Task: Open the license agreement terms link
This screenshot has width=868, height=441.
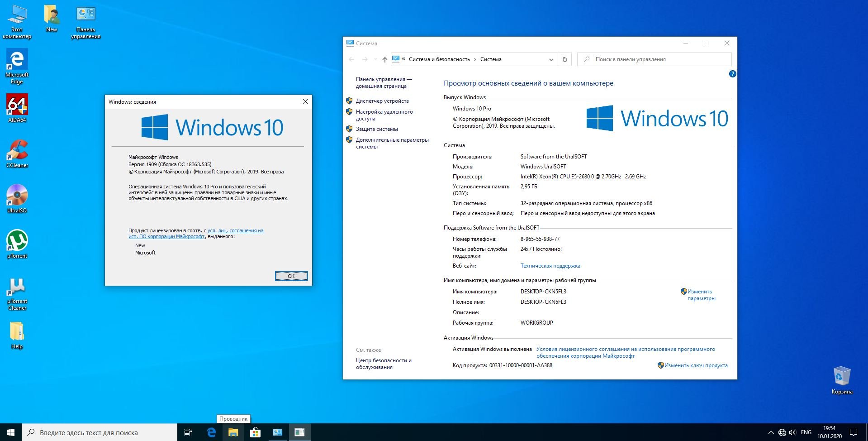Action: [x=626, y=352]
